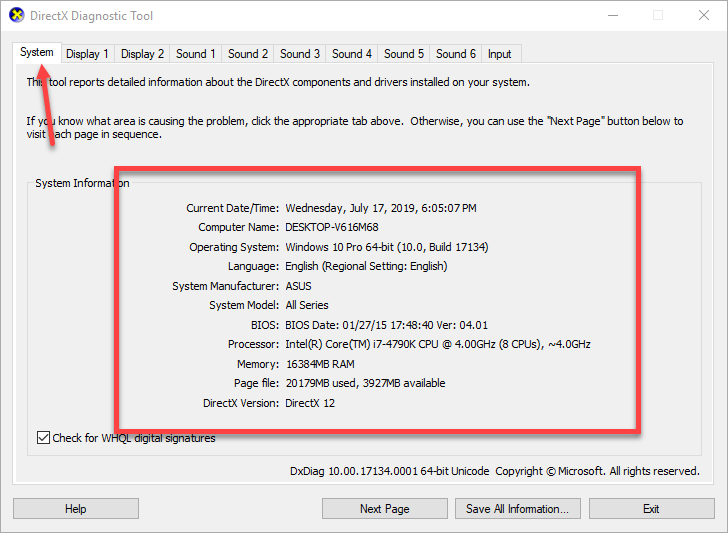This screenshot has height=533, width=728.
Task: Click the 'DxDiag 10.00.17134.0001 64-bit Unicode' text
Action: [x=390, y=471]
